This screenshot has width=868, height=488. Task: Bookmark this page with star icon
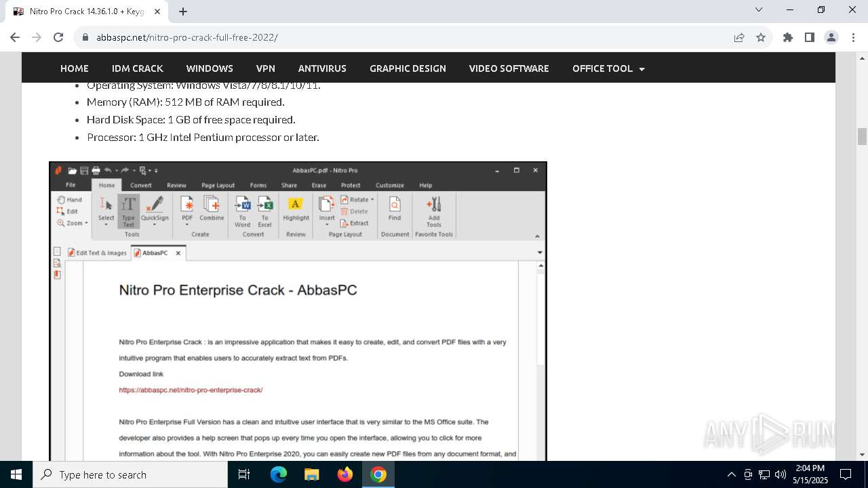coord(761,37)
